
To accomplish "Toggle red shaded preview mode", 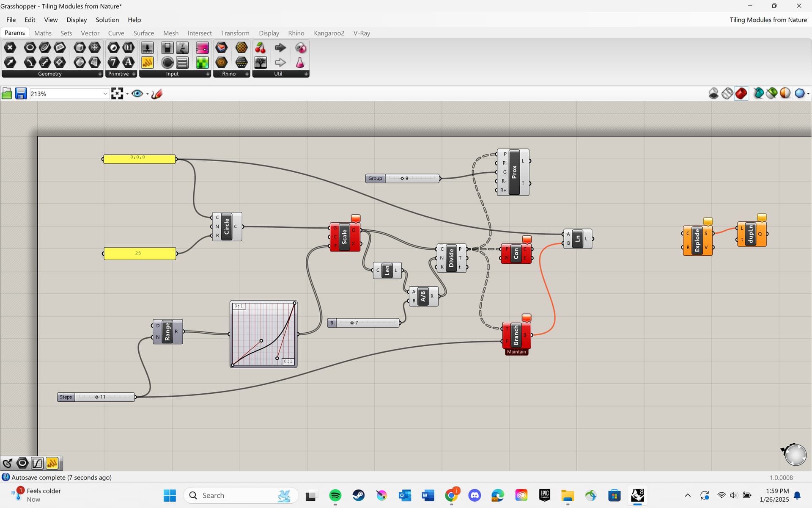I will [x=741, y=93].
